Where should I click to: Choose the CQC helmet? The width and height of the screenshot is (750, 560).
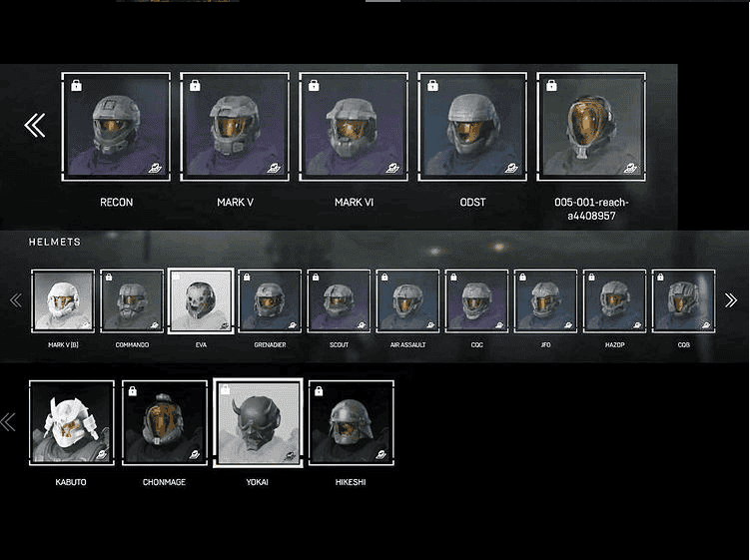pyautogui.click(x=476, y=300)
